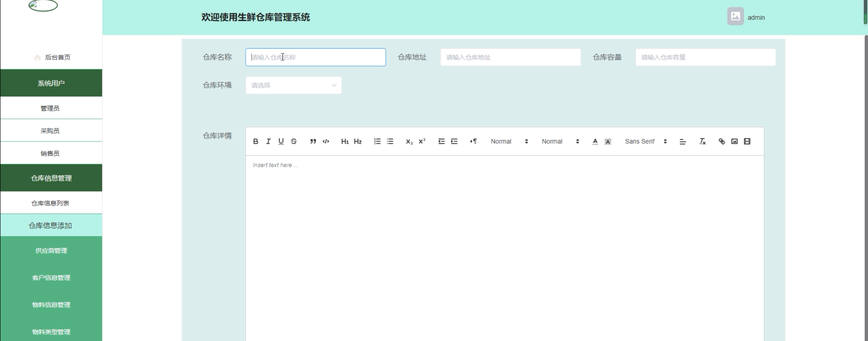Open 仓库信息列表 menu item

pos(50,203)
